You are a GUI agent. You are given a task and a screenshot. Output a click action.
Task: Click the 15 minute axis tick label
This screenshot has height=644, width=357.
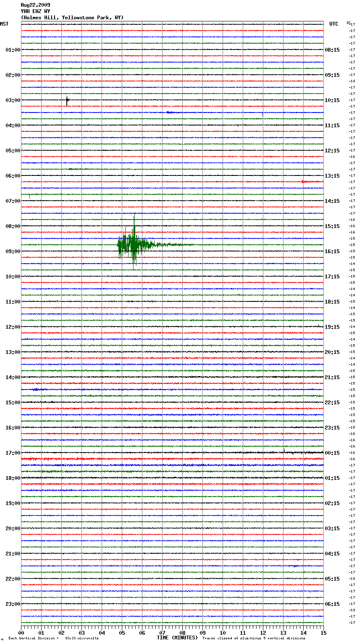click(323, 633)
